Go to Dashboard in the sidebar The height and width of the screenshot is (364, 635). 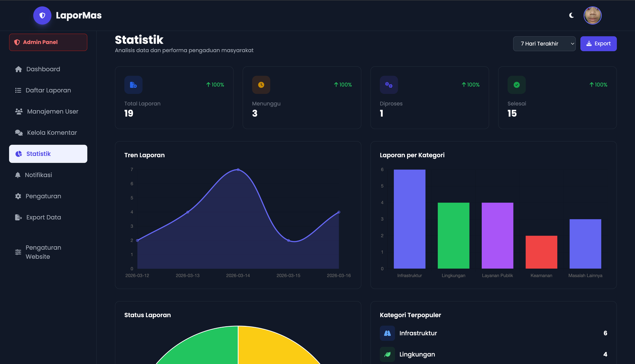[48, 69]
